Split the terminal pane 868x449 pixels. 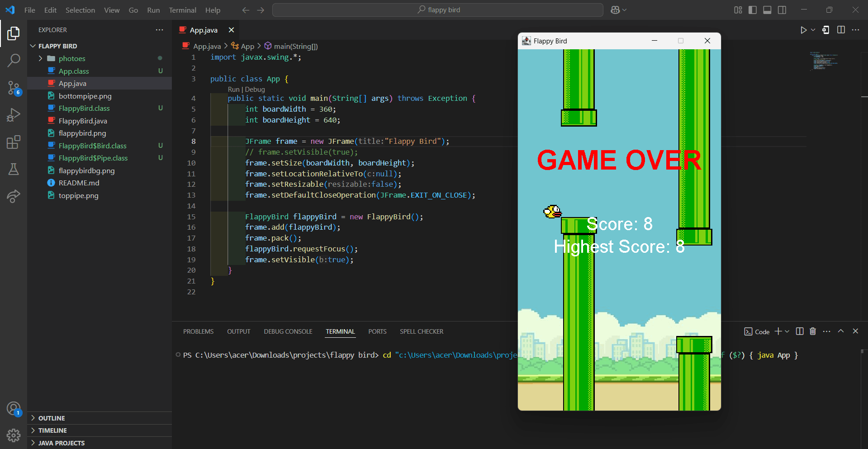(800, 331)
